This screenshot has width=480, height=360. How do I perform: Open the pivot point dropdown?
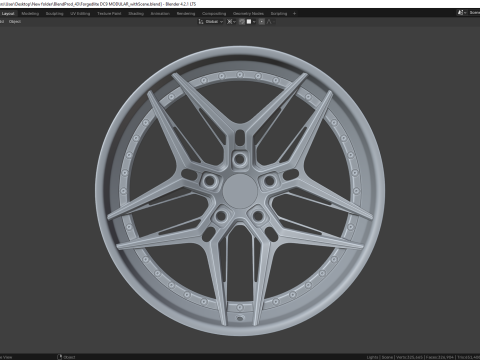click(x=231, y=22)
